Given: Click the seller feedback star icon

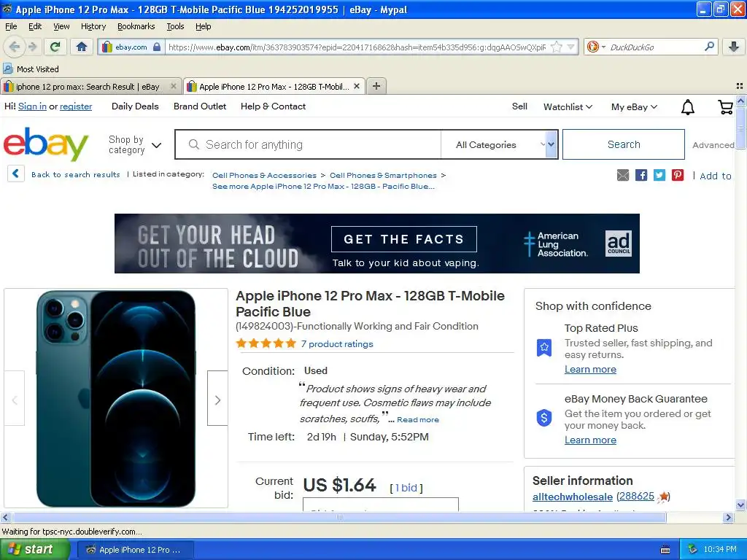Looking at the screenshot, I should point(662,497).
